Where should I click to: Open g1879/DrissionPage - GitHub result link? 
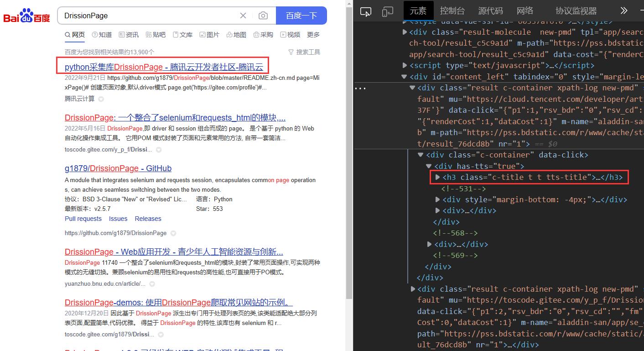point(118,168)
